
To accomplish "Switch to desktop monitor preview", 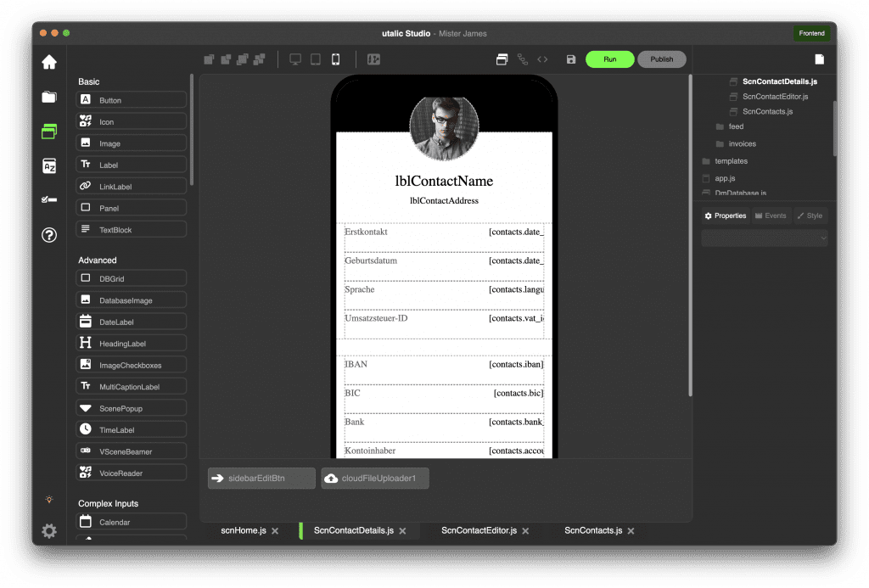I will pos(295,59).
